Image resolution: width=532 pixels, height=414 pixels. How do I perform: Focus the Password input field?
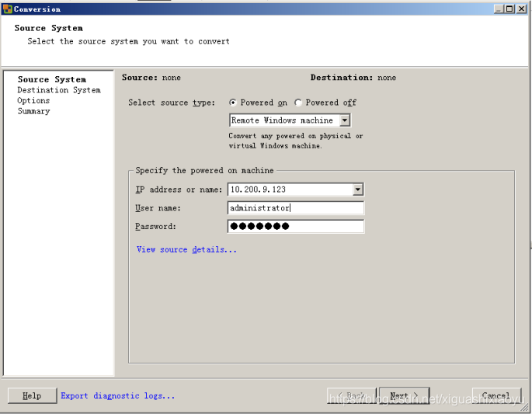(x=296, y=226)
